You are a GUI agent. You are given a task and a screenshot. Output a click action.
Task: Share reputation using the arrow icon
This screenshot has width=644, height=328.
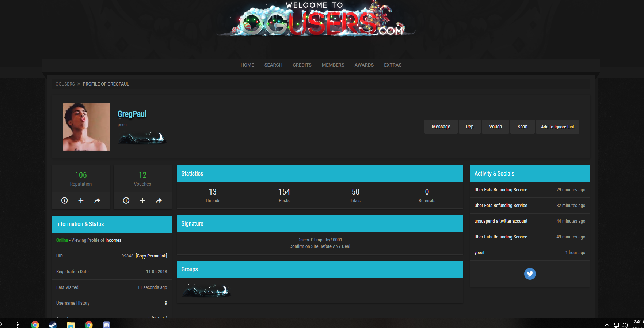click(x=97, y=200)
